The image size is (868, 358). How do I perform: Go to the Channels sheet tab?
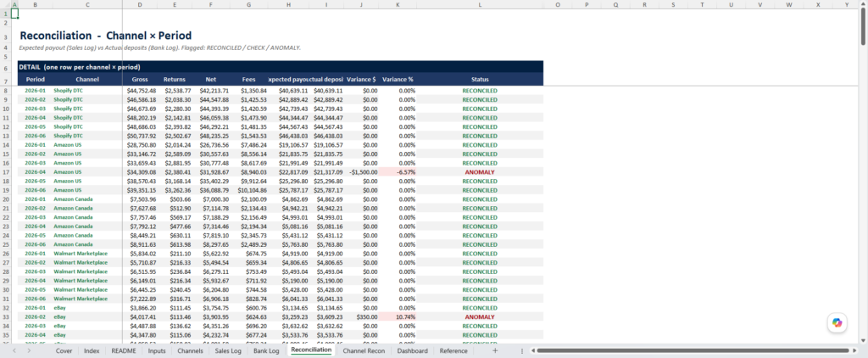[190, 351]
